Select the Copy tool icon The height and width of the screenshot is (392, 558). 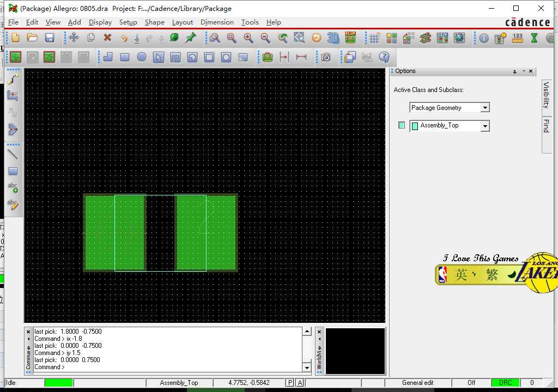[x=91, y=38]
